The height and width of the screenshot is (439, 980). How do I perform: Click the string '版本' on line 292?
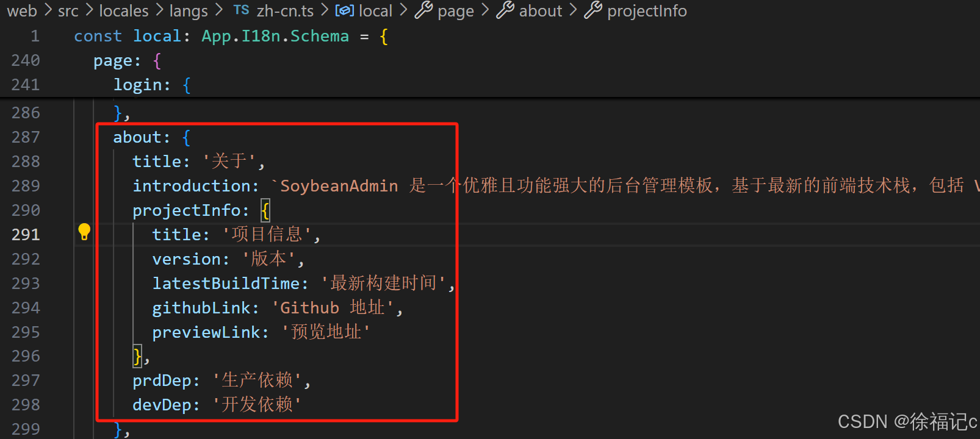(x=268, y=259)
